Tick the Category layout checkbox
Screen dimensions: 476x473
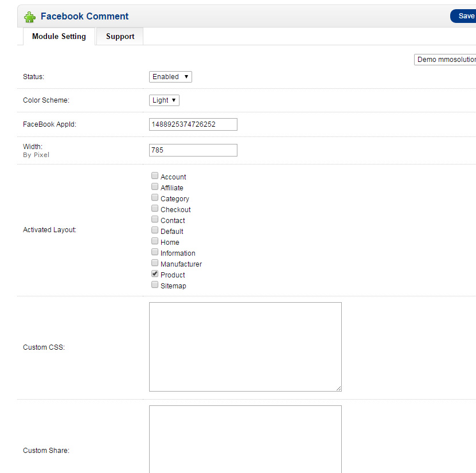[155, 198]
